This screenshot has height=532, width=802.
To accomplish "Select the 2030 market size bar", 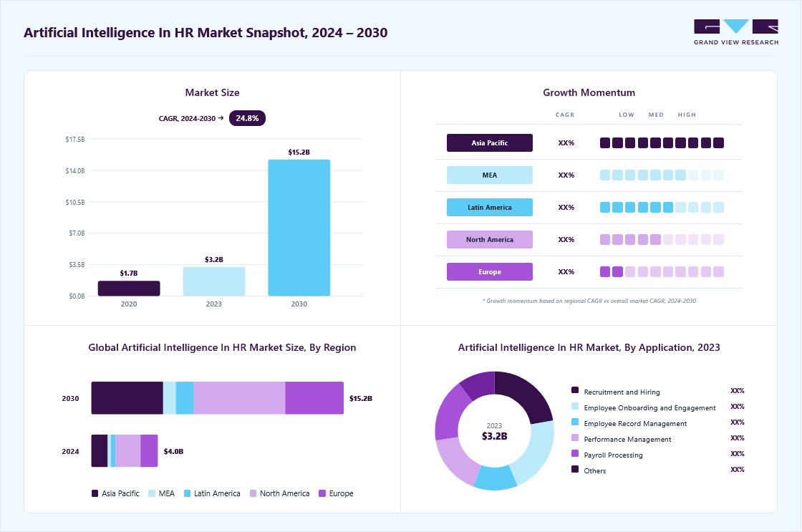I will (x=299, y=228).
